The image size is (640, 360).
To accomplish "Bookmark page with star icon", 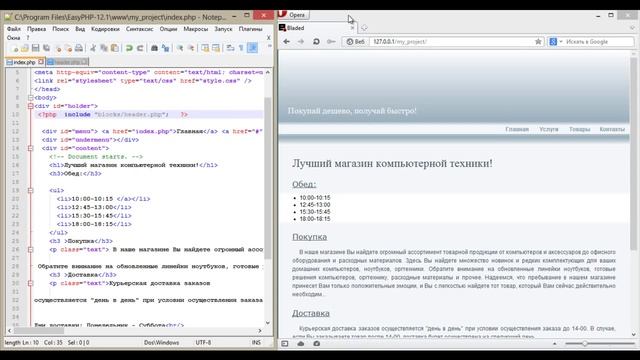I will 538,42.
